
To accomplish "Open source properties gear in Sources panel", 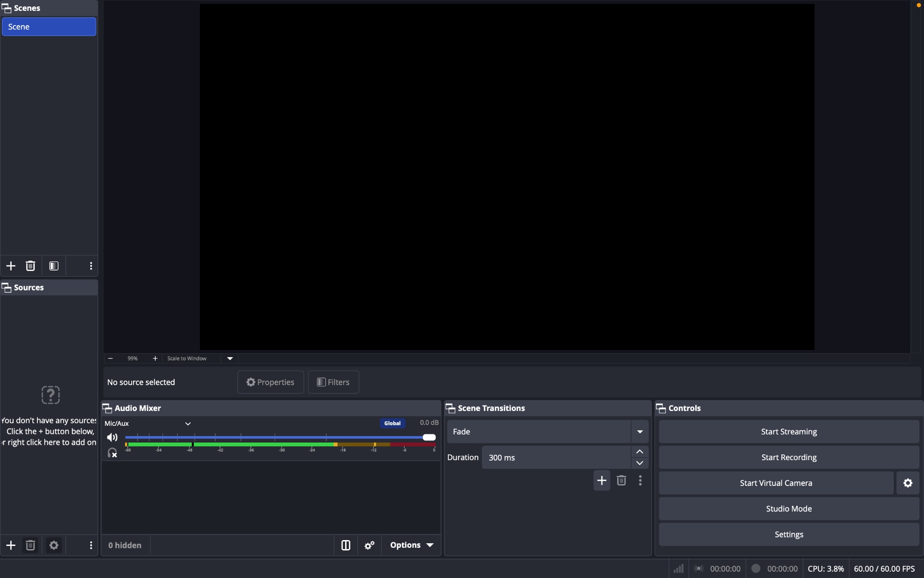I will pyautogui.click(x=54, y=545).
